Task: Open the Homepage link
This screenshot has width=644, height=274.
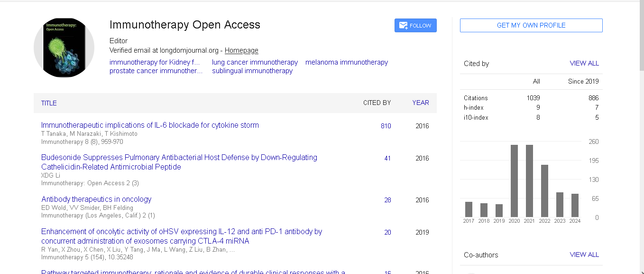Action: (241, 50)
